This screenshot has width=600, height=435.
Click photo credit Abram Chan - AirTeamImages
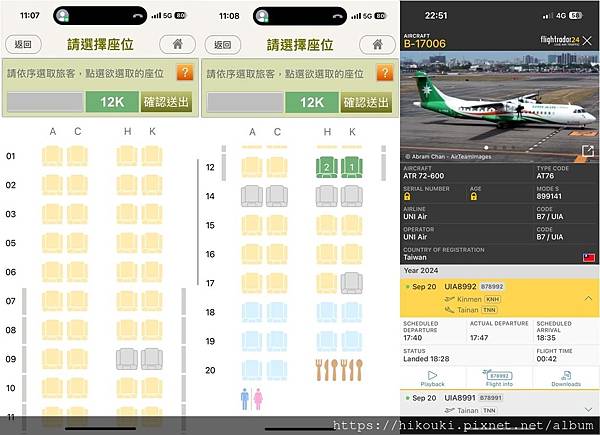tap(448, 156)
